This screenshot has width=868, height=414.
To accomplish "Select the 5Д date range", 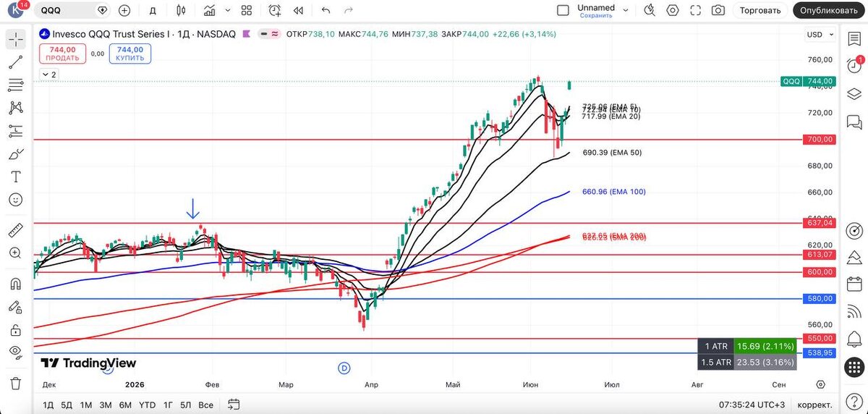I will tap(67, 405).
